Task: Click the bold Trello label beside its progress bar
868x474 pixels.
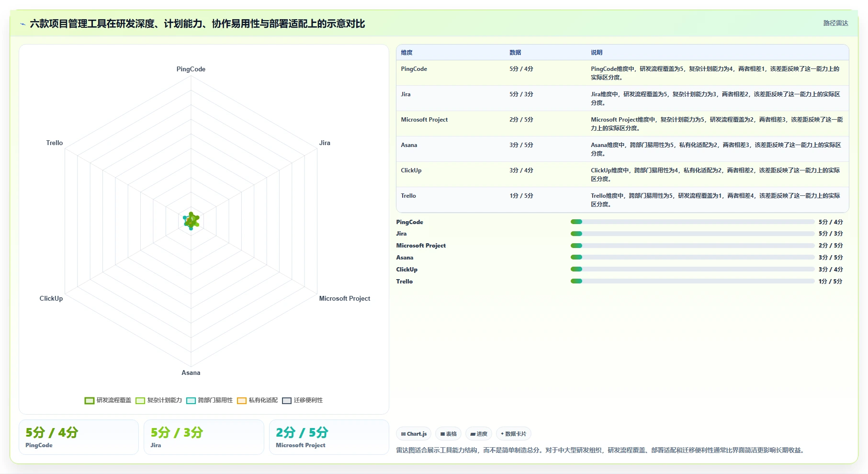Action: pyautogui.click(x=404, y=282)
